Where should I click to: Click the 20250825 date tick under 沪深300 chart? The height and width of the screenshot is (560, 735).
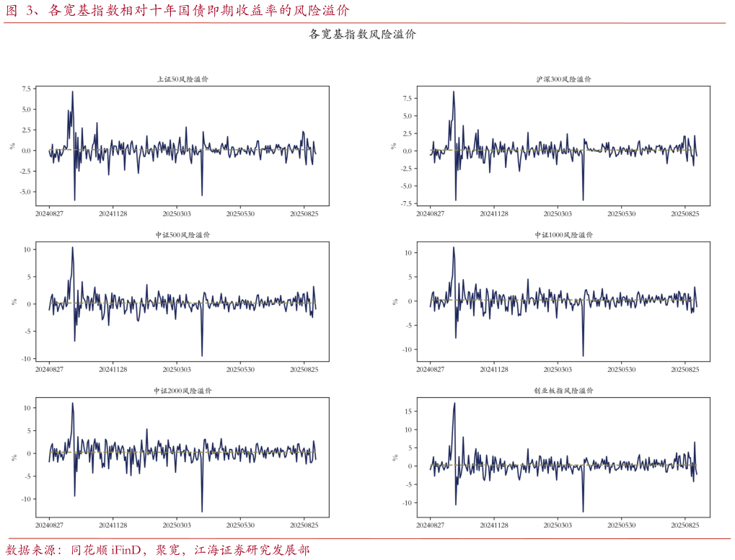click(685, 214)
